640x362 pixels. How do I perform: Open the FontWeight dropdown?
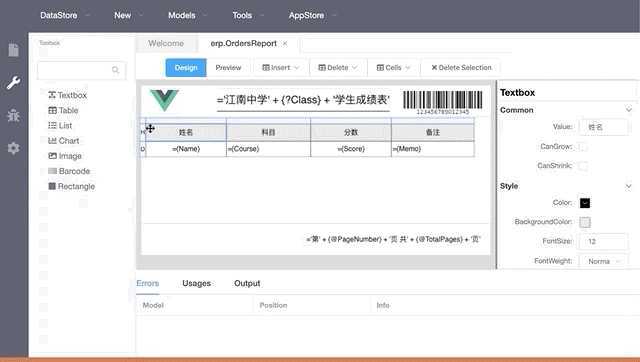click(x=604, y=261)
